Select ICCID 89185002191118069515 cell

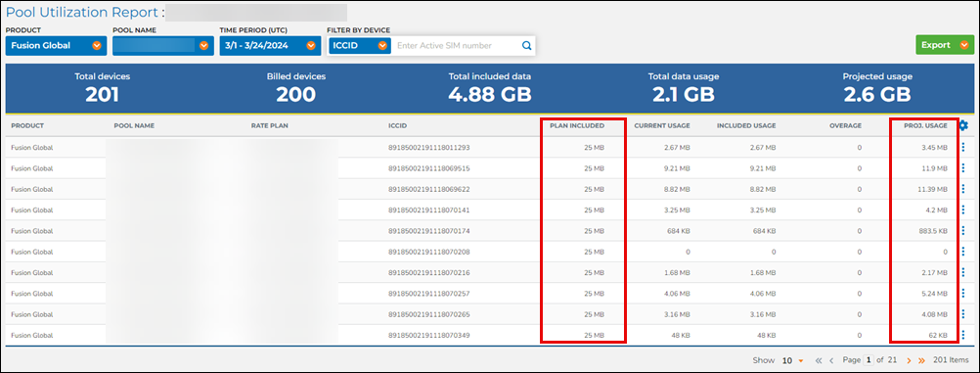click(428, 168)
